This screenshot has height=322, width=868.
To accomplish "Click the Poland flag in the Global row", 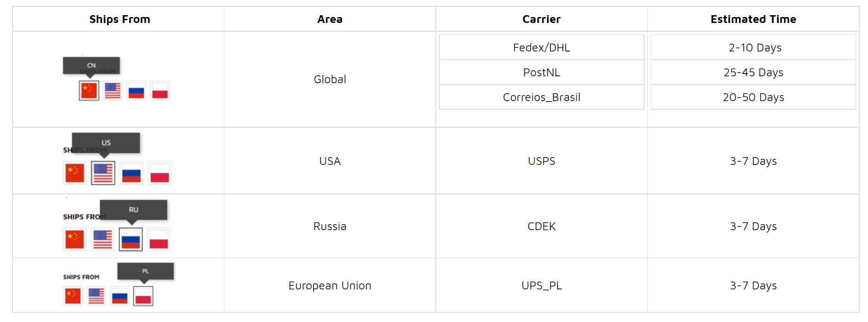I will click(x=160, y=90).
